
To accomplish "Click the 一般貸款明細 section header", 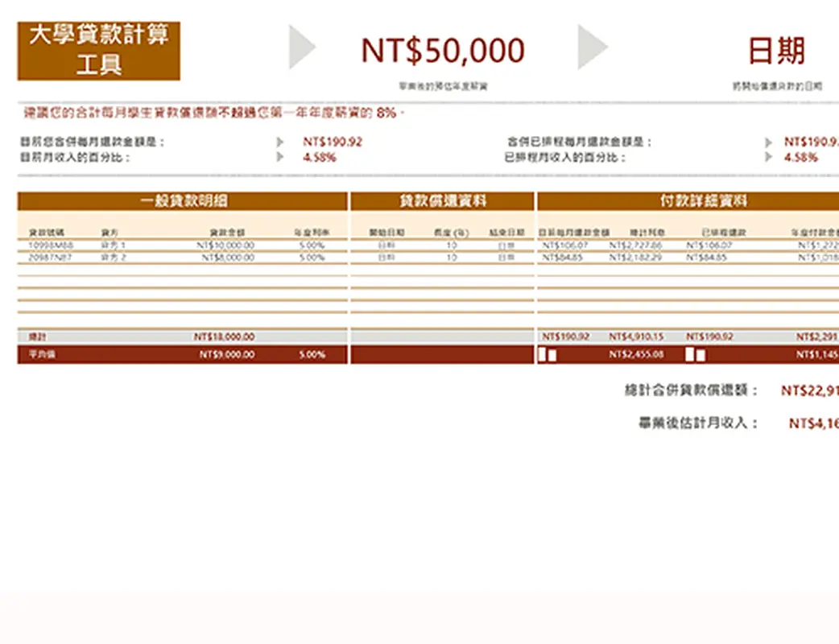I will [183, 201].
